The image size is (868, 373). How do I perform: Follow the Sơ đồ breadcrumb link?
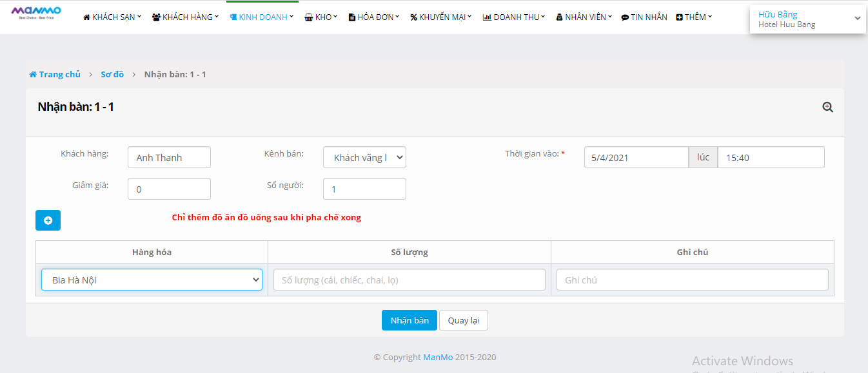[112, 75]
